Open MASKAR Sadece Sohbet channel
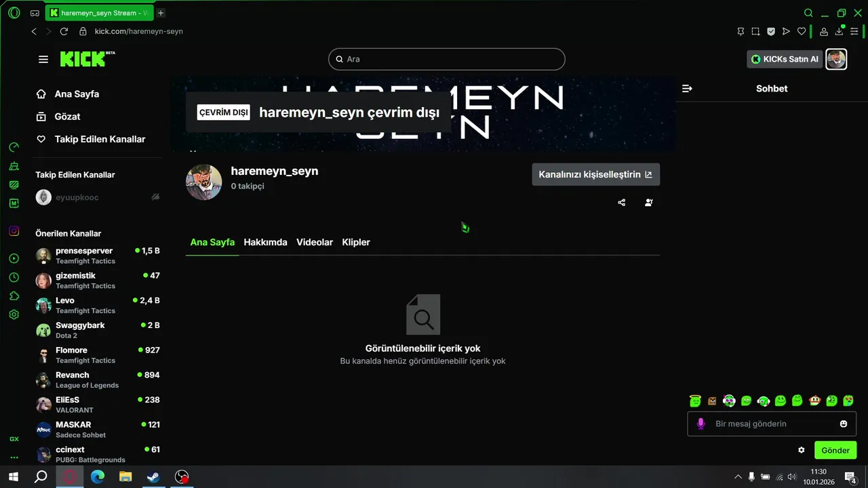This screenshot has width=868, height=488. coord(98,429)
